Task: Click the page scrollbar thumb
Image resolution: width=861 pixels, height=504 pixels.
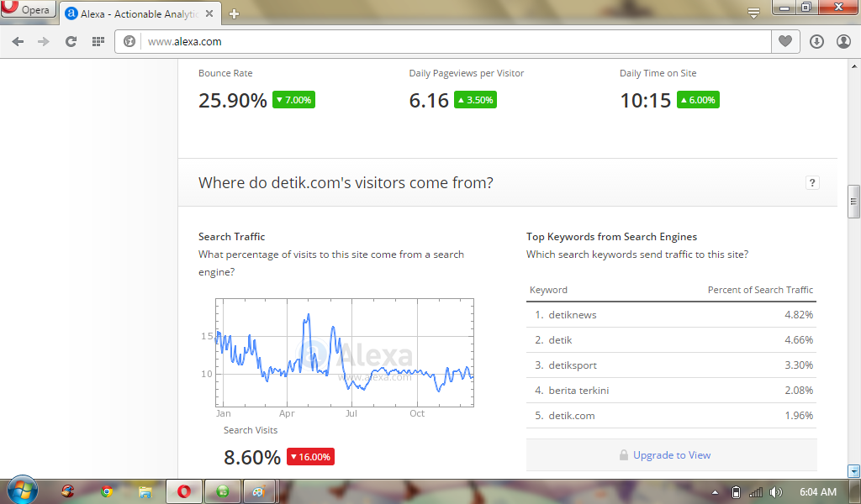Action: [x=853, y=202]
